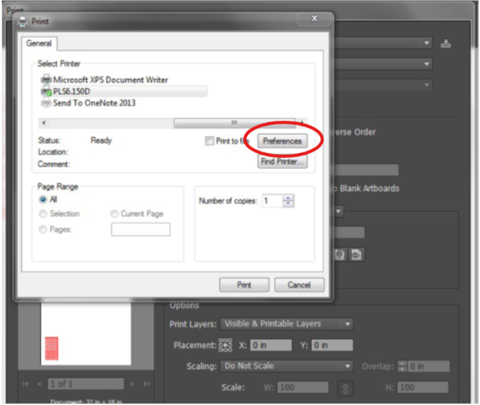Viewport: 480px width, 405px height.
Task: Click the printer list scroll left arrow
Action: [43, 123]
